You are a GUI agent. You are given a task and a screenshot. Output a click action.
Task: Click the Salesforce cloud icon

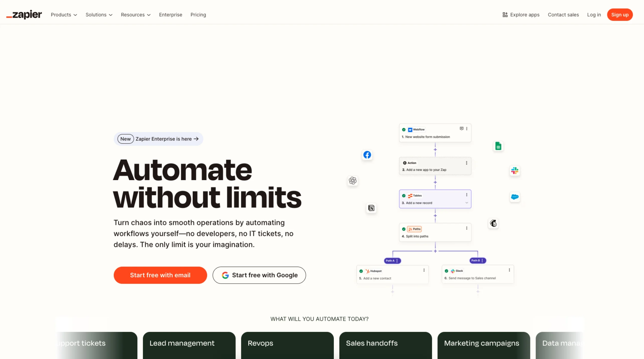pos(515,197)
